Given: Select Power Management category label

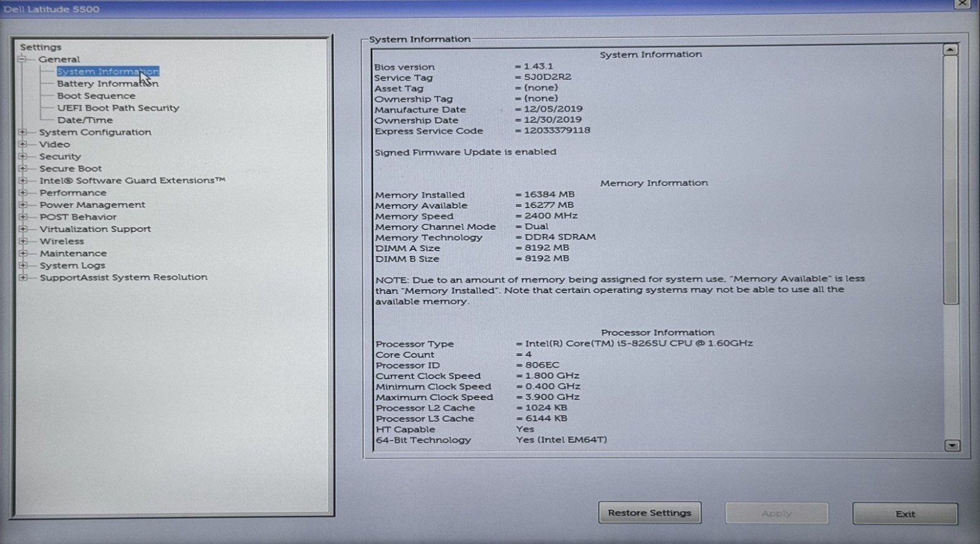Looking at the screenshot, I should tap(92, 205).
